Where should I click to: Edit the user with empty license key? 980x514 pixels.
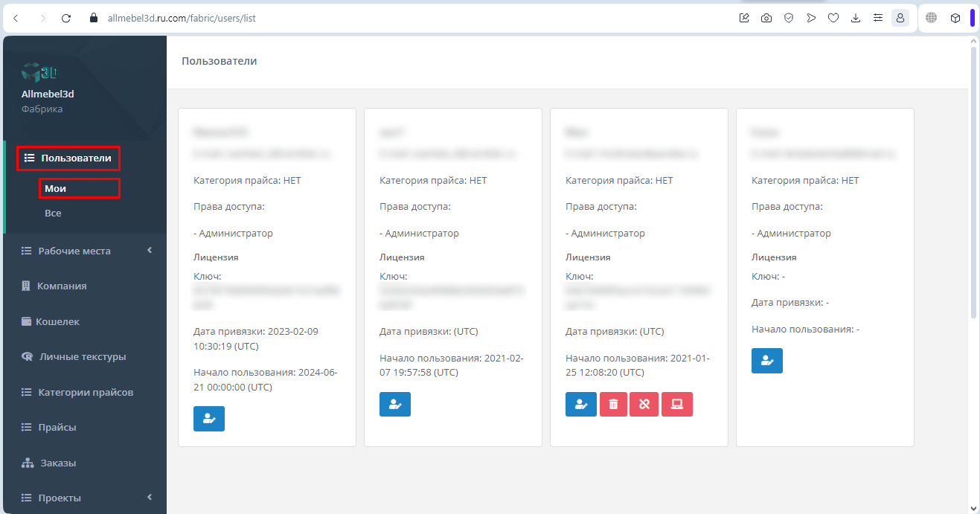click(767, 361)
